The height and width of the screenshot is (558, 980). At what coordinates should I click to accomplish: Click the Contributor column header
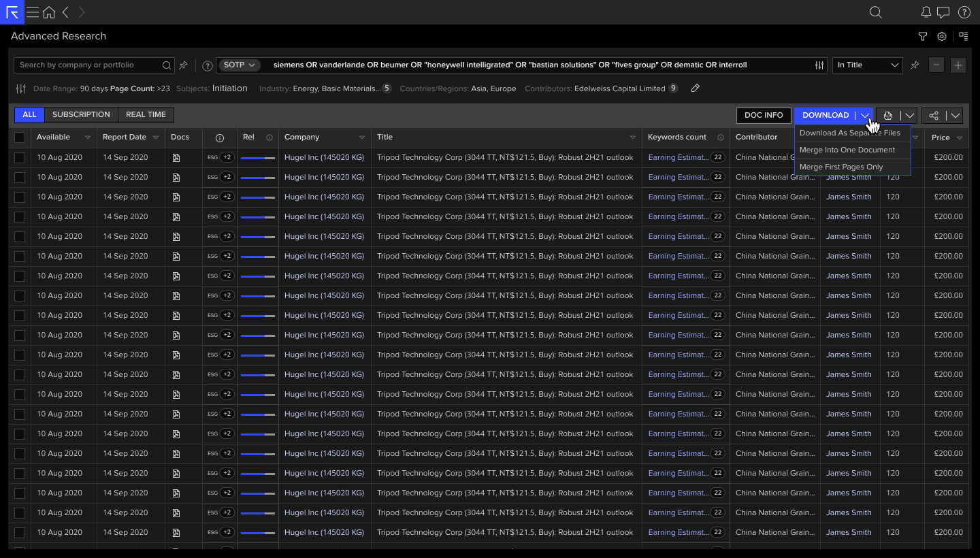click(757, 137)
